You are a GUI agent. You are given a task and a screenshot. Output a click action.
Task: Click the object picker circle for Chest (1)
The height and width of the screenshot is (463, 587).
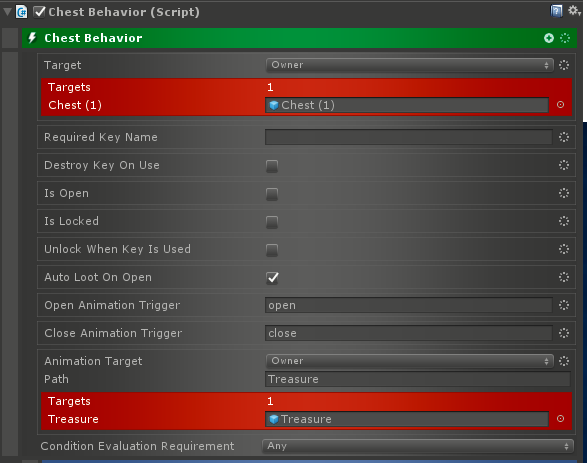[x=560, y=105]
